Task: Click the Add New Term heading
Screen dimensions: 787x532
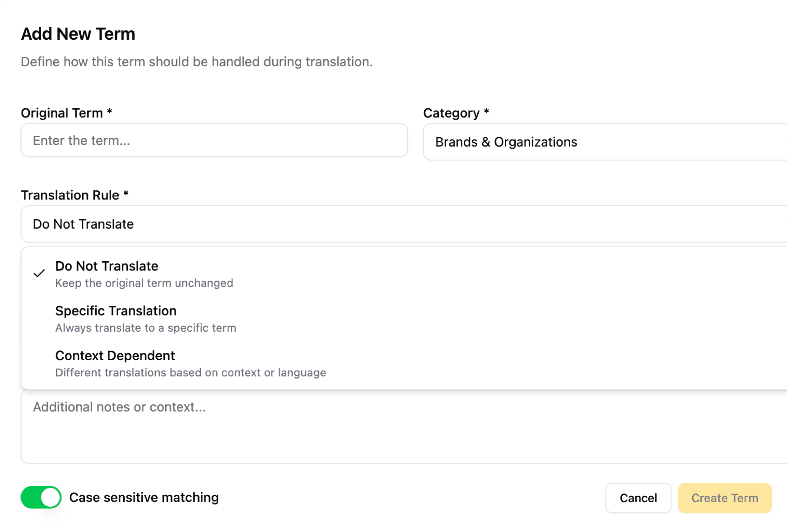Action: [78, 34]
